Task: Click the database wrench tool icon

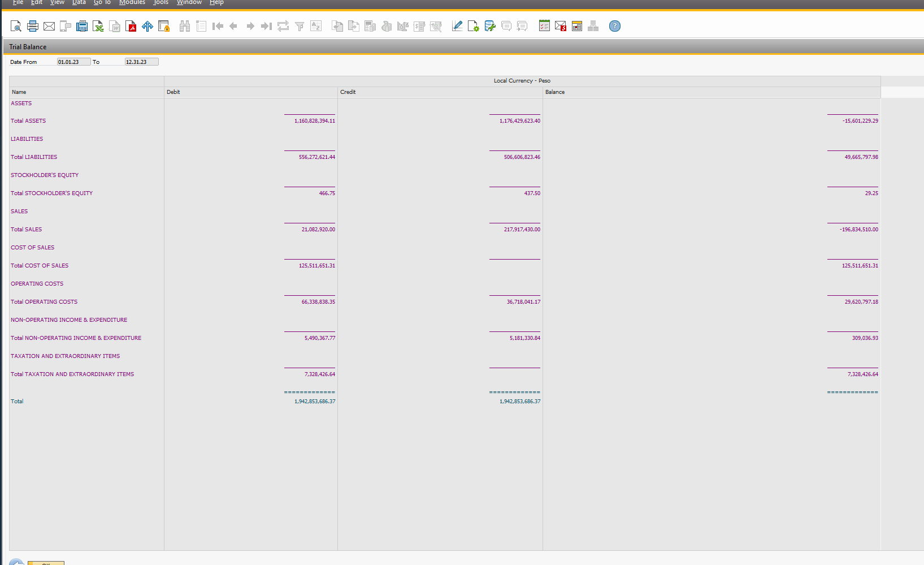Action: pos(490,26)
